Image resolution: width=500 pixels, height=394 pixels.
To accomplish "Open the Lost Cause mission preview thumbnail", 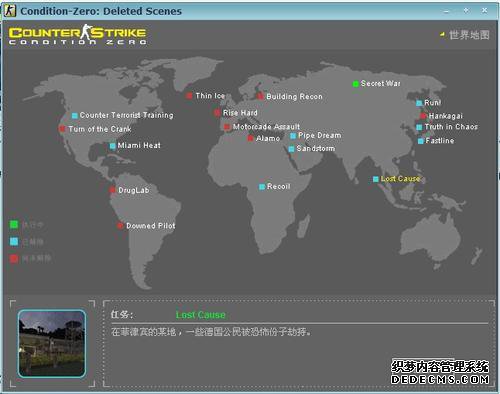I will (x=52, y=344).
